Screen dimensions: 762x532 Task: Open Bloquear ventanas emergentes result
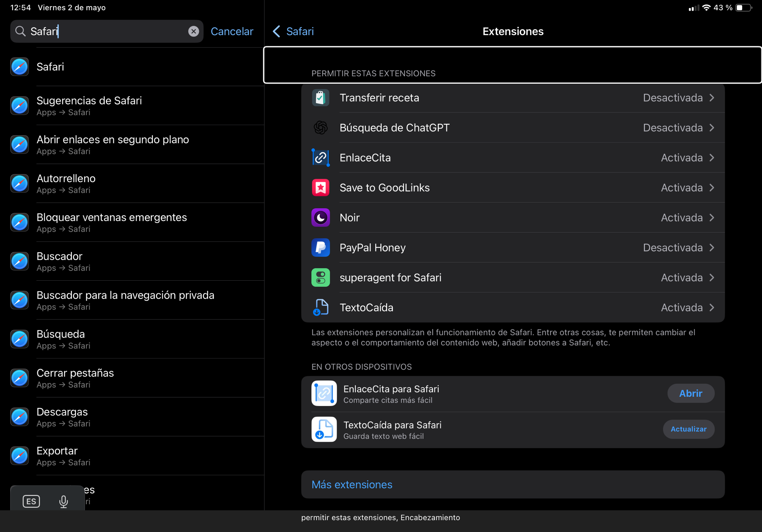(132, 222)
